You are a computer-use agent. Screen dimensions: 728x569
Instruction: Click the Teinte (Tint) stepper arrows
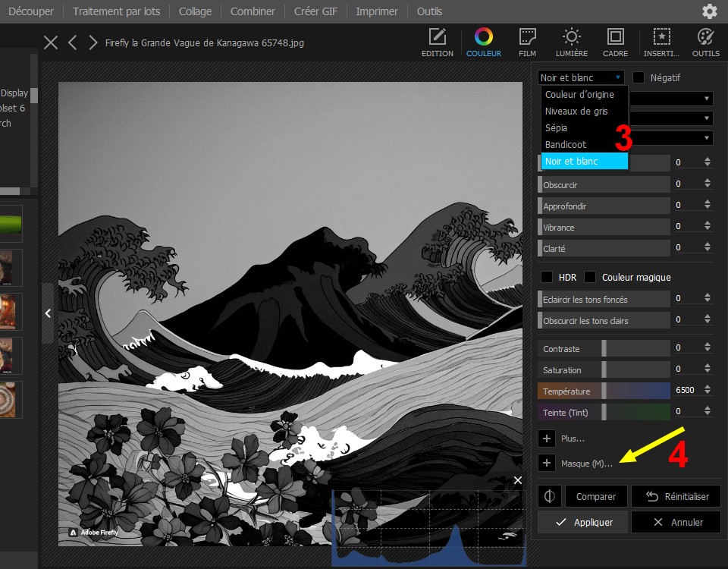pyautogui.click(x=707, y=411)
